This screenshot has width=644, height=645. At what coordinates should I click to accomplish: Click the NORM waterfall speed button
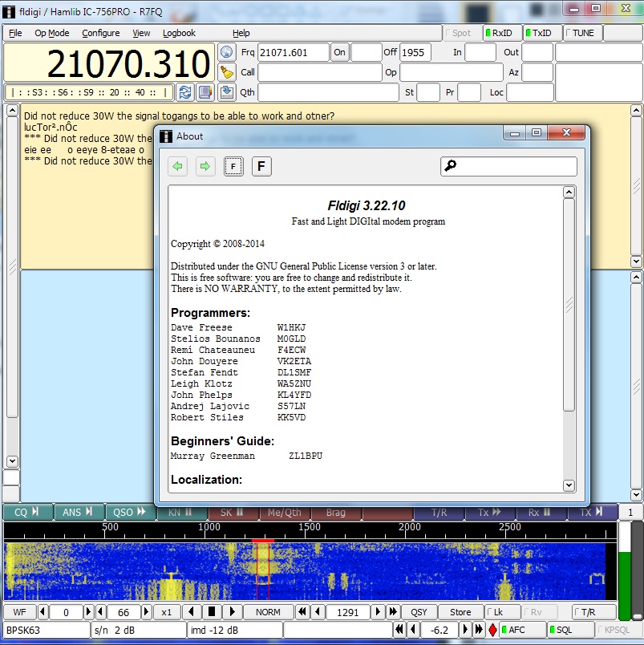268,612
